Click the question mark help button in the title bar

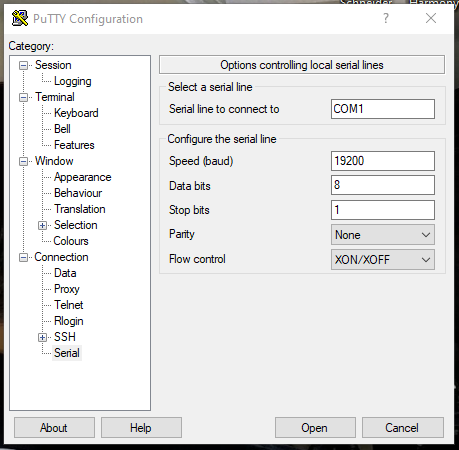pyautogui.click(x=386, y=18)
